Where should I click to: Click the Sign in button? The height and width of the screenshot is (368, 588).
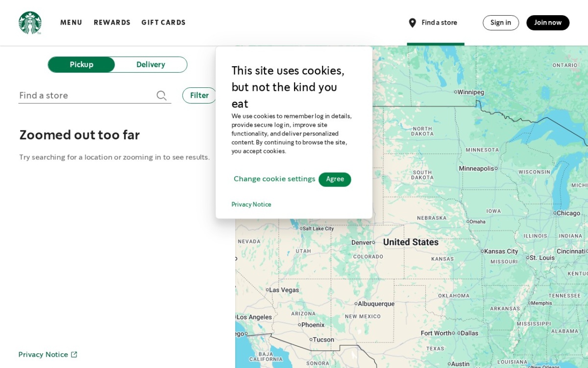501,23
